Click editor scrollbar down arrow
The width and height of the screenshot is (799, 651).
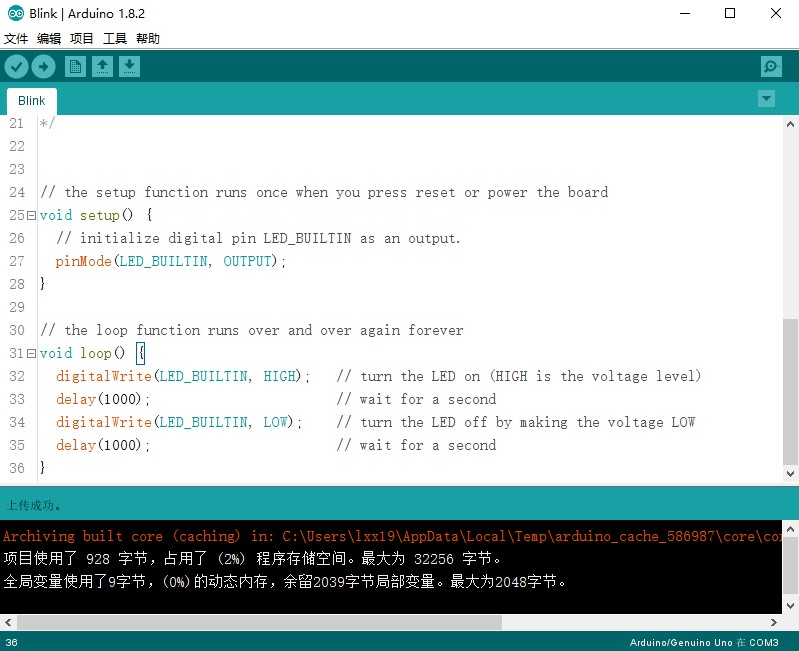tap(790, 473)
